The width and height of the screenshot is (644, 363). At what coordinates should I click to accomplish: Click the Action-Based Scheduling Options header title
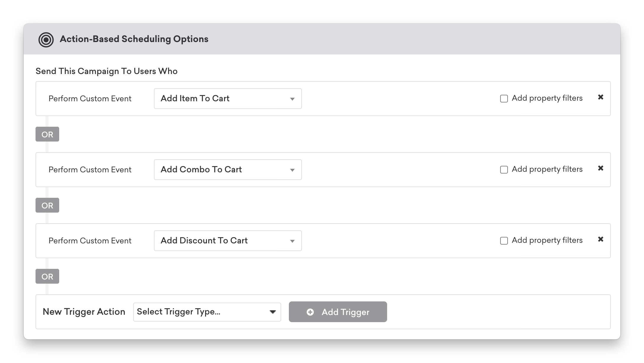[x=134, y=39]
